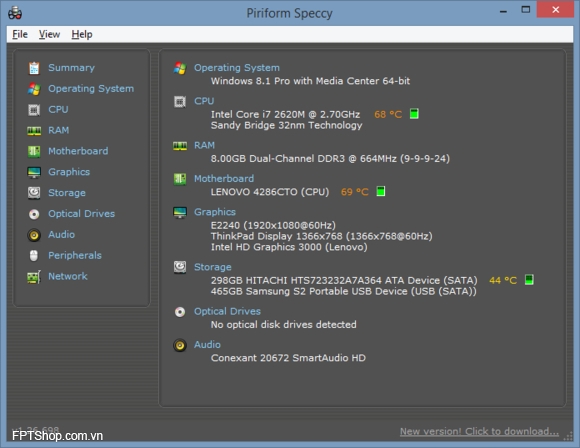Click the Audio speaker icon in sidebar
The image size is (580, 448).
pos(34,235)
